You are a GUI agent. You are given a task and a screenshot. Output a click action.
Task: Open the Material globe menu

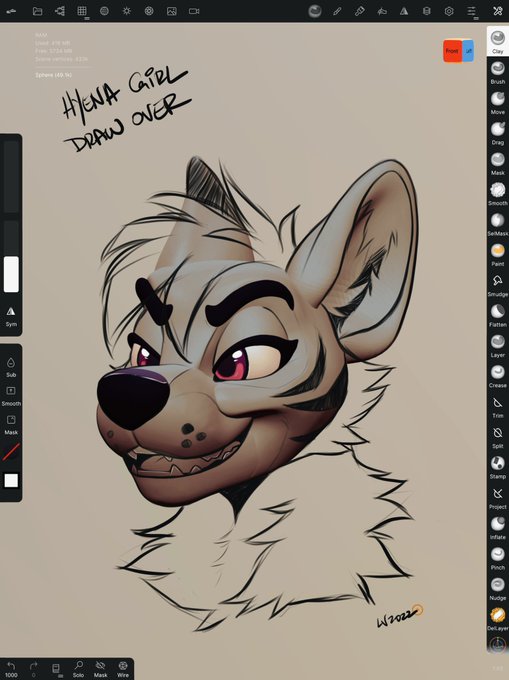click(104, 11)
